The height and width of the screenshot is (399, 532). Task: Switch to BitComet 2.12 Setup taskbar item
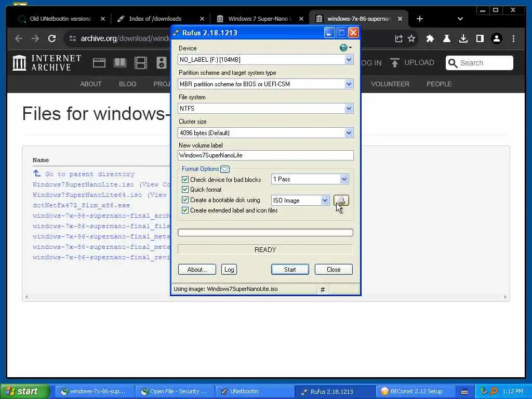click(416, 391)
